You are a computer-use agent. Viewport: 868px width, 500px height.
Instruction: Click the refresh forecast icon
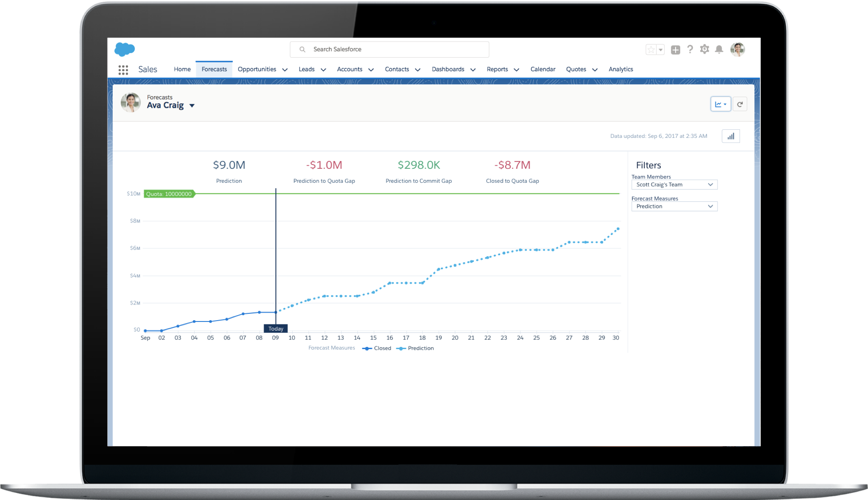pos(740,104)
